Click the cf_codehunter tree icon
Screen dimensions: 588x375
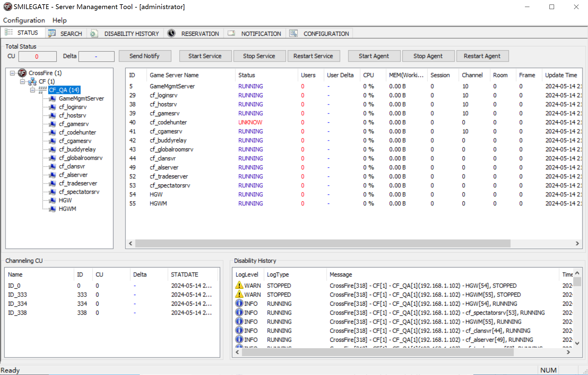click(52, 132)
